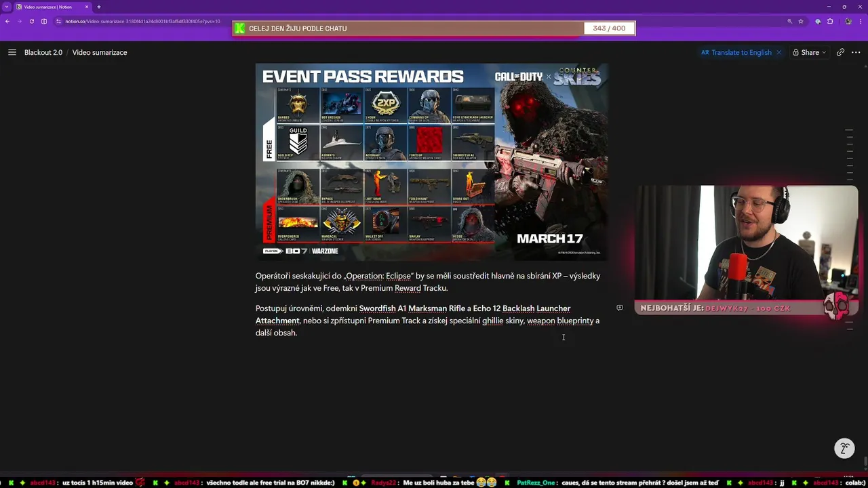Dismiss the Translate to English suggestion
868x488 pixels.
click(778, 52)
